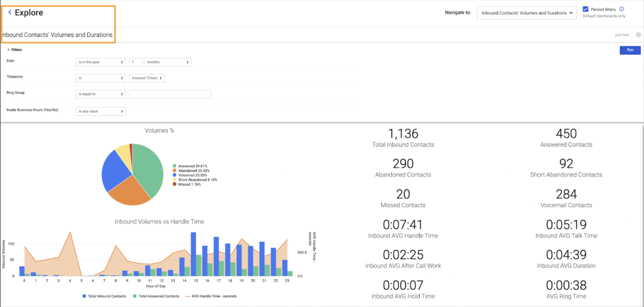644x307 pixels.
Task: Click the info icon beside Persist filters
Action: tap(622, 9)
